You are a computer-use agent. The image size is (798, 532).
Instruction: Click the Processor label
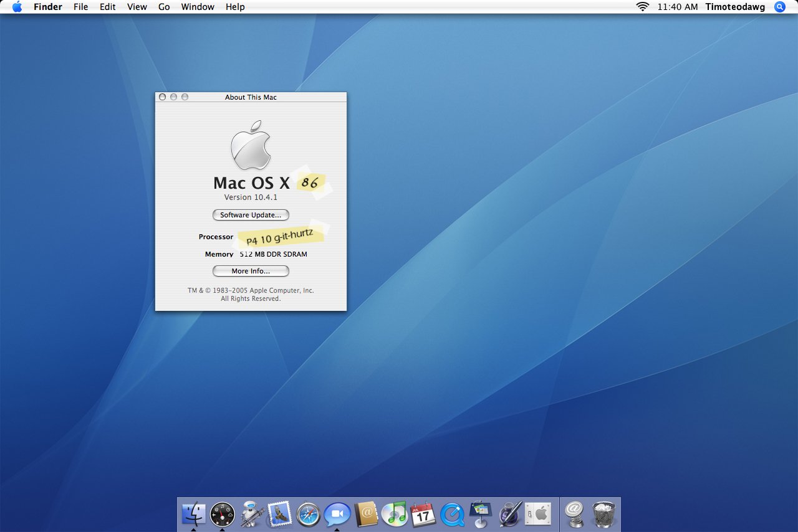[x=216, y=237]
